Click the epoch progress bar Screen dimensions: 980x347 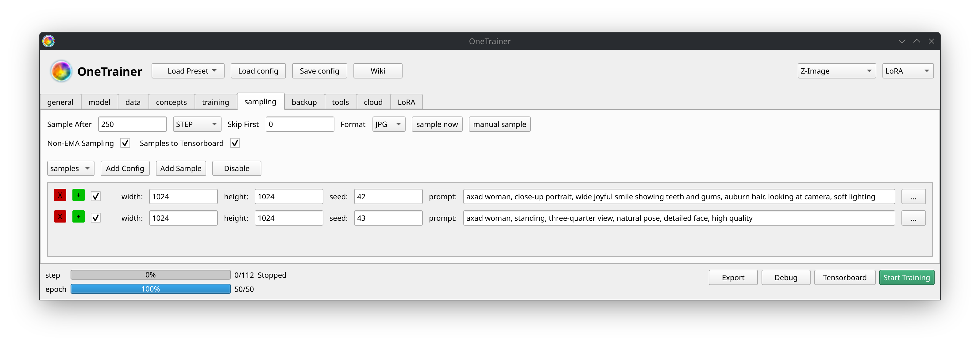pos(151,289)
